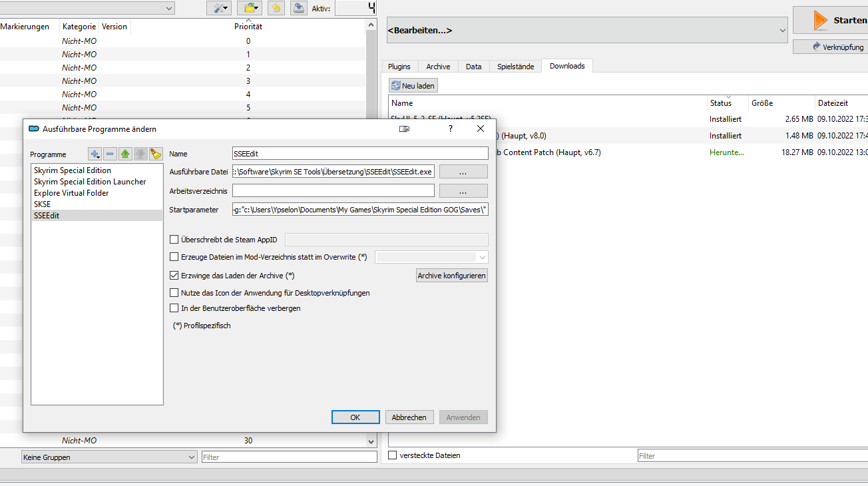Tick the versteckte Dateien checkbox
The width and height of the screenshot is (868, 486).
click(393, 455)
